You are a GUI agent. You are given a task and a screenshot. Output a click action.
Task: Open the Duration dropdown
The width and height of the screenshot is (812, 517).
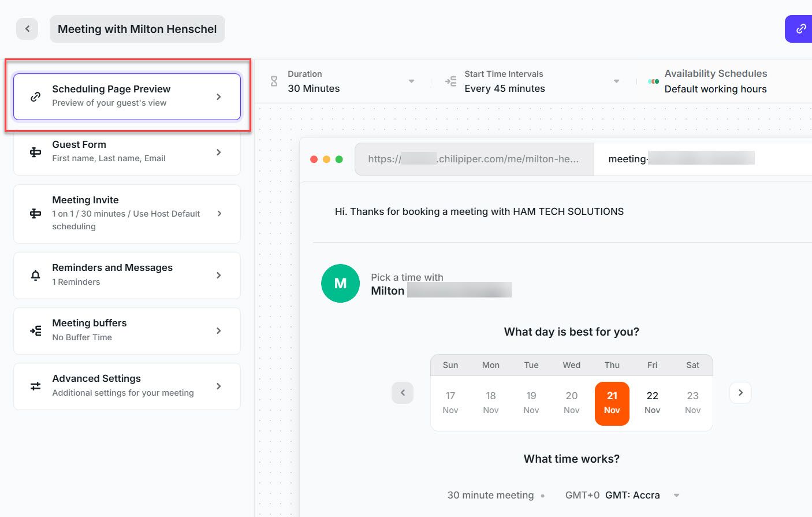pyautogui.click(x=411, y=81)
